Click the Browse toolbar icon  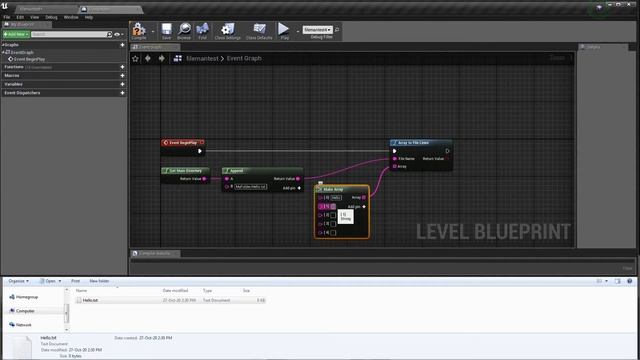click(x=184, y=30)
